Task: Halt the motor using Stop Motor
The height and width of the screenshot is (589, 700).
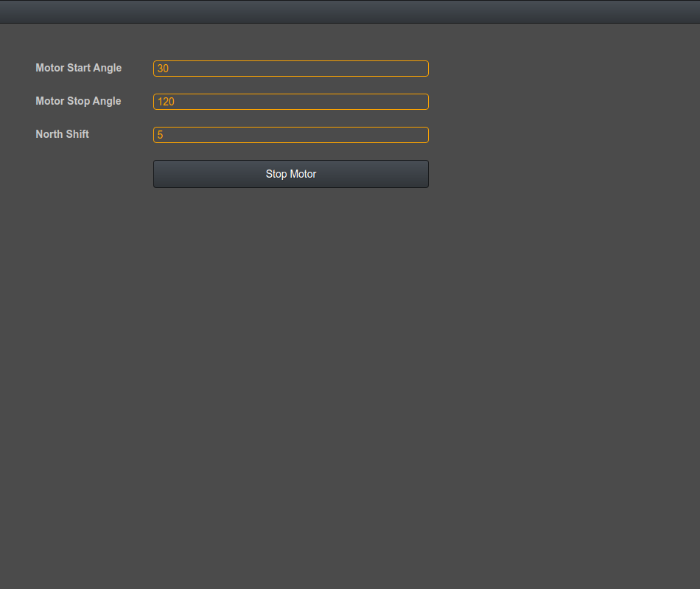Action: 290,174
